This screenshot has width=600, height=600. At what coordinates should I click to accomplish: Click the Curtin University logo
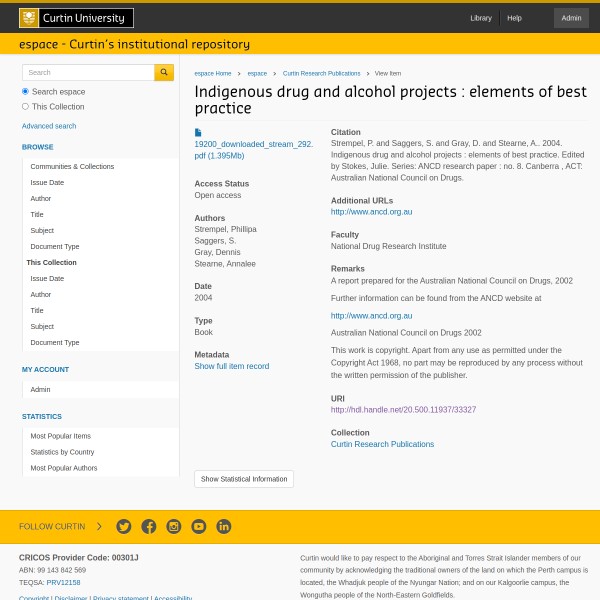coord(76,18)
